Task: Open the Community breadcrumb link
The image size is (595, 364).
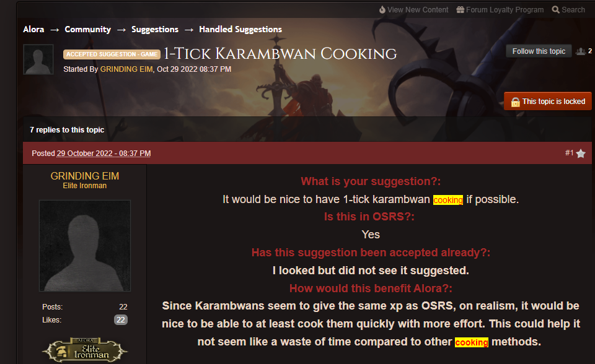Action: tap(87, 29)
